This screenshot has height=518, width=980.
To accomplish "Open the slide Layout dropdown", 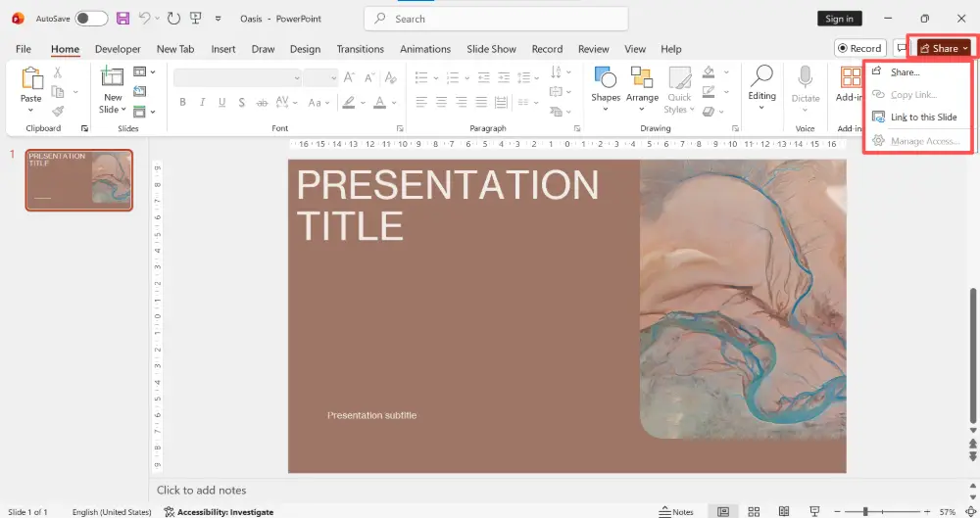I will pyautogui.click(x=144, y=71).
